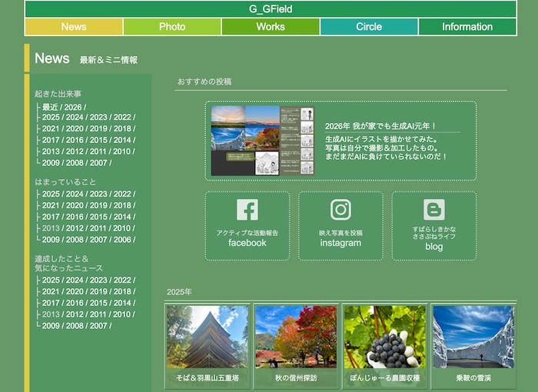
Task: Click the Facebook logo icon
Action: (247, 210)
